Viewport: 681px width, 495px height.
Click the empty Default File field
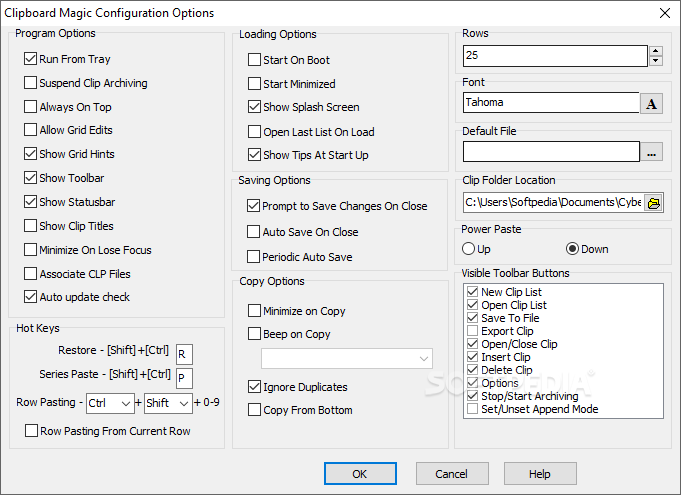pyautogui.click(x=551, y=151)
